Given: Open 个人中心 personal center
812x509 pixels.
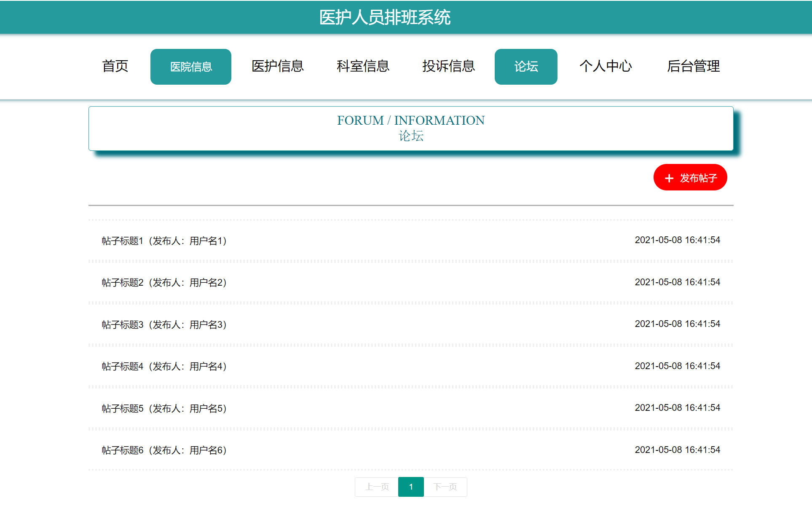Looking at the screenshot, I should pos(605,66).
